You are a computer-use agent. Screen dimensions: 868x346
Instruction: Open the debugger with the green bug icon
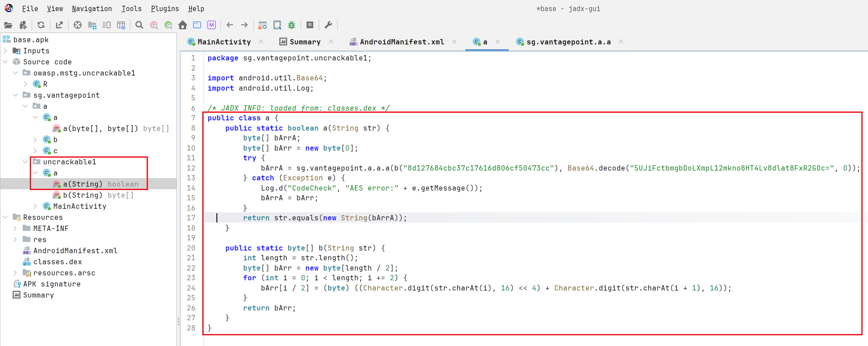coord(292,25)
